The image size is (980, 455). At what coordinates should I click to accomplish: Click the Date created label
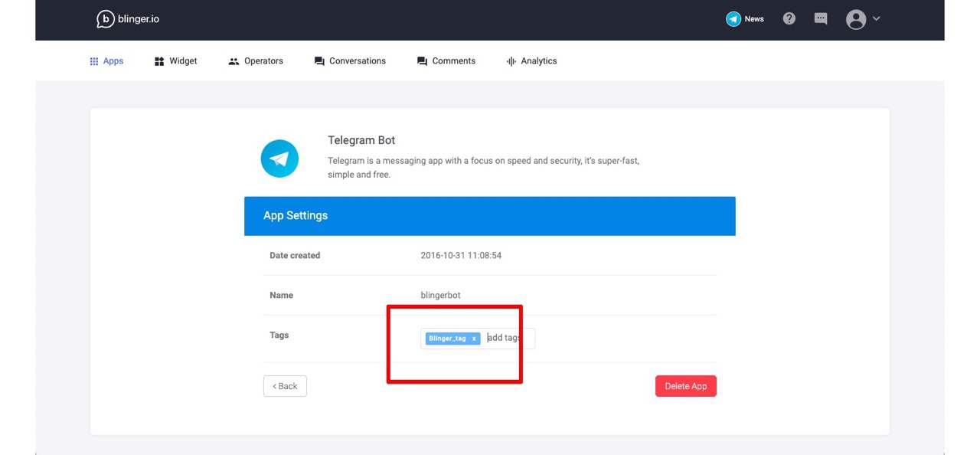pos(295,255)
